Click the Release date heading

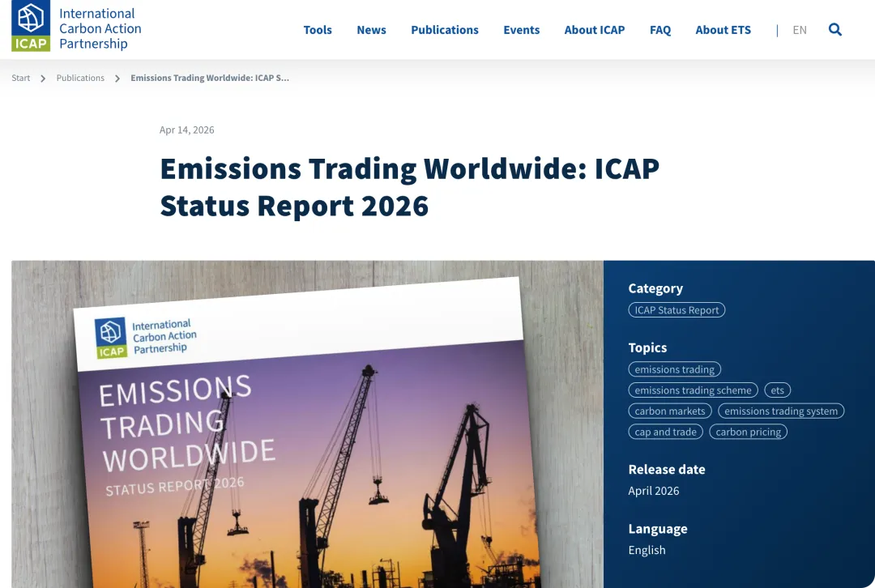666,470
